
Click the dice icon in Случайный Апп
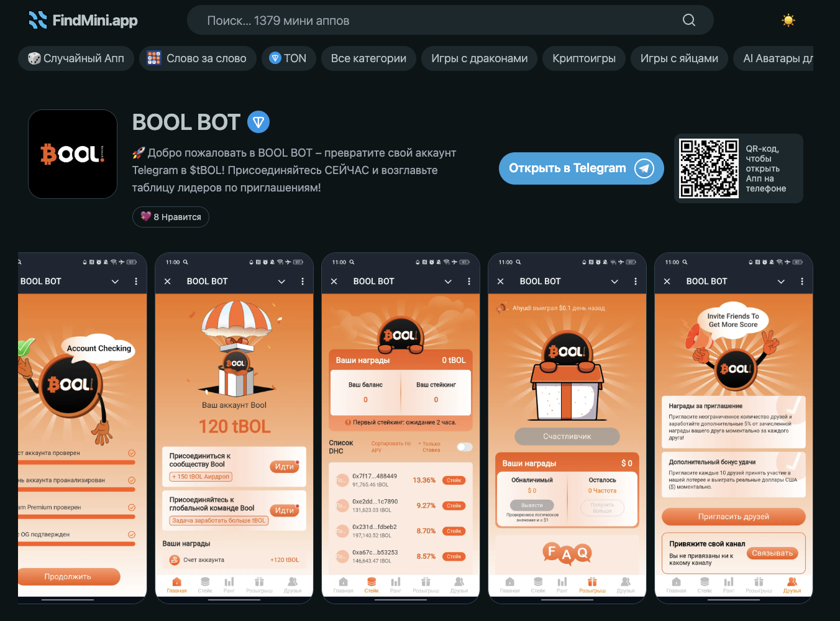tap(34, 58)
